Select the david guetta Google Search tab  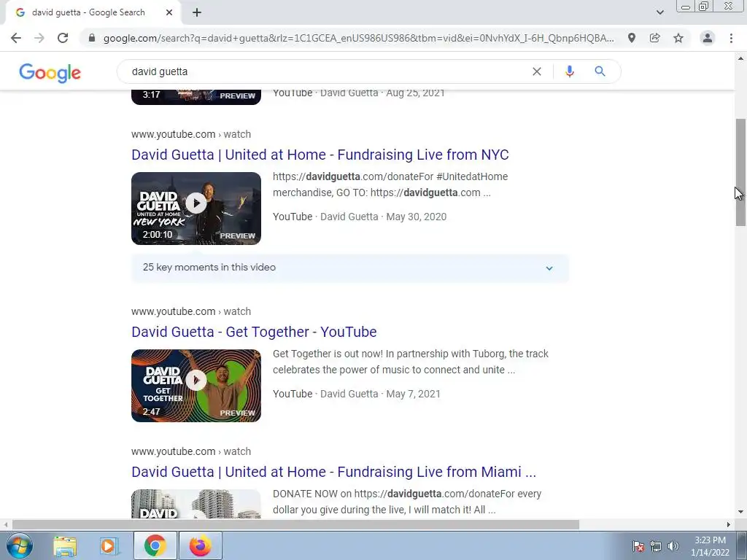pos(88,13)
